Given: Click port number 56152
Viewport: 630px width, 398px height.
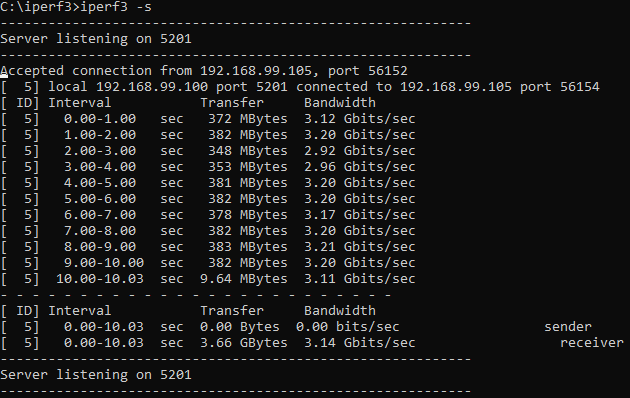Looking at the screenshot, I should [388, 71].
